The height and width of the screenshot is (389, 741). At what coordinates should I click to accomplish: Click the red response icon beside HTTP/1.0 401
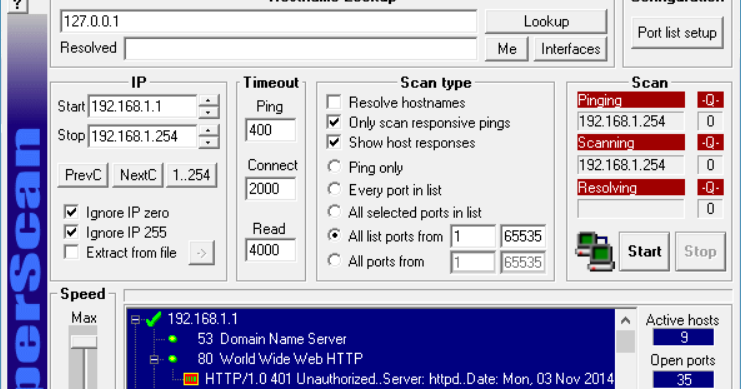[191, 379]
